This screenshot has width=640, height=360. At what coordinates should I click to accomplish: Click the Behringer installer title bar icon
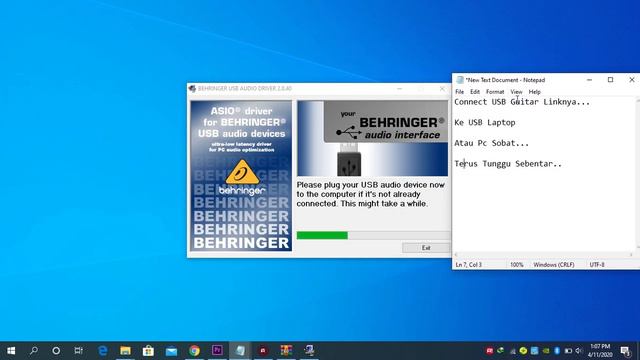(192, 89)
